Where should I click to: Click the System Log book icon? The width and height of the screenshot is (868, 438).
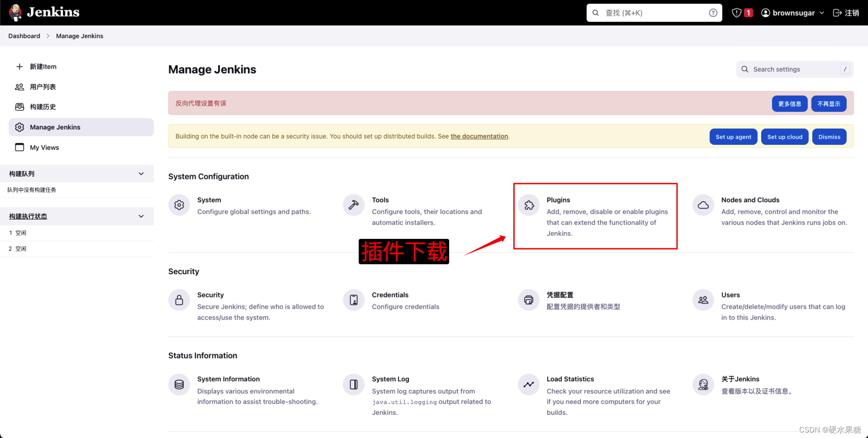coord(354,385)
